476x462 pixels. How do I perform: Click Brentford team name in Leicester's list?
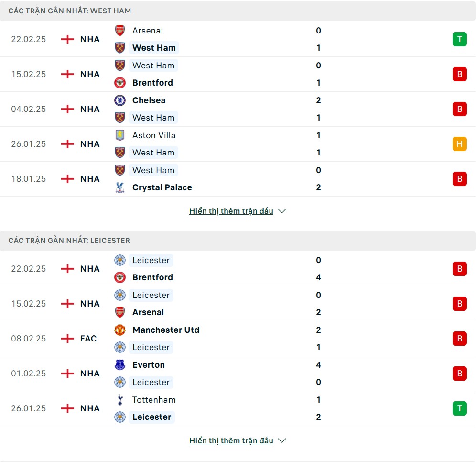tap(152, 277)
